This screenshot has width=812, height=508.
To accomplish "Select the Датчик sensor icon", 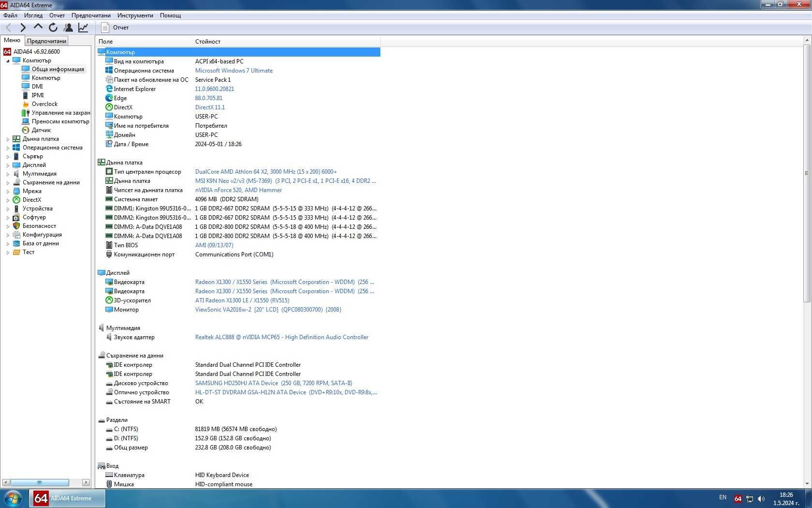I will click(26, 130).
